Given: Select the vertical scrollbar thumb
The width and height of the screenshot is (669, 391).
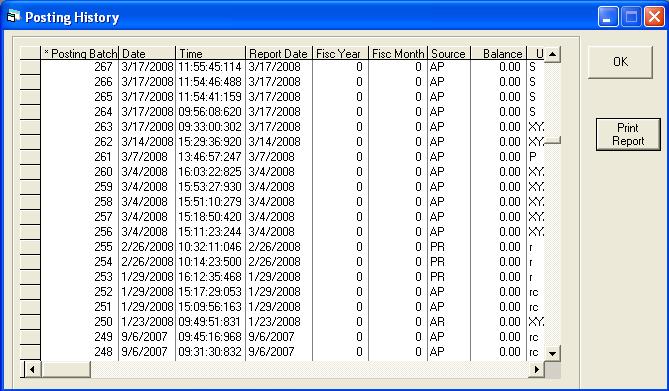Looking at the screenshot, I should (x=553, y=140).
